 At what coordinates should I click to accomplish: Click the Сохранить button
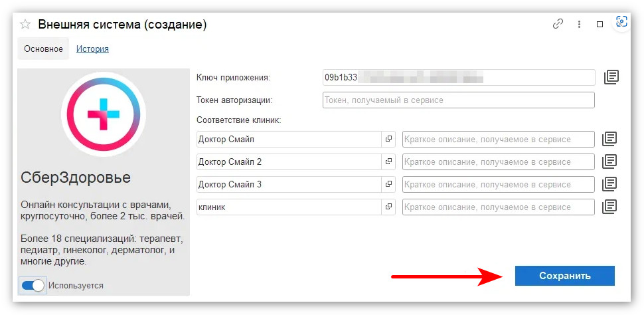[565, 276]
